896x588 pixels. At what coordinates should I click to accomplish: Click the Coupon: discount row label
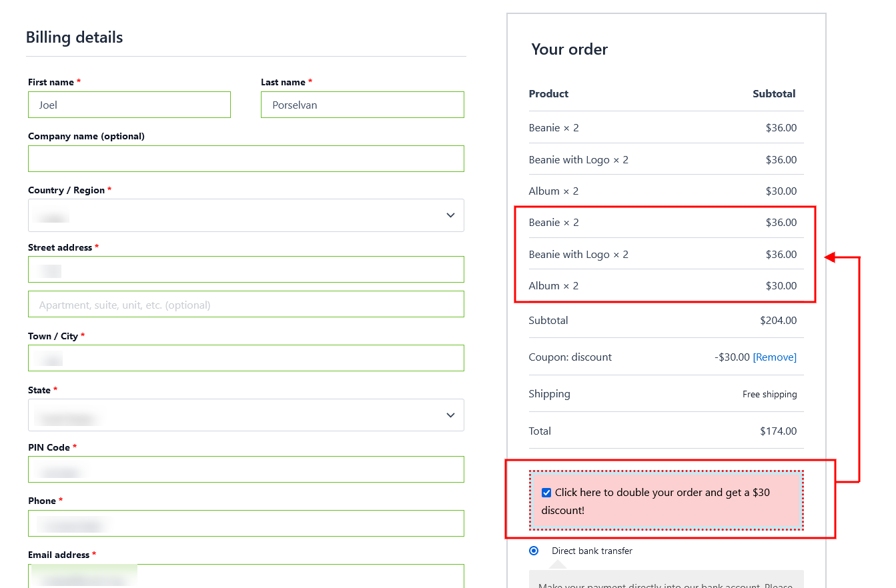pos(570,357)
